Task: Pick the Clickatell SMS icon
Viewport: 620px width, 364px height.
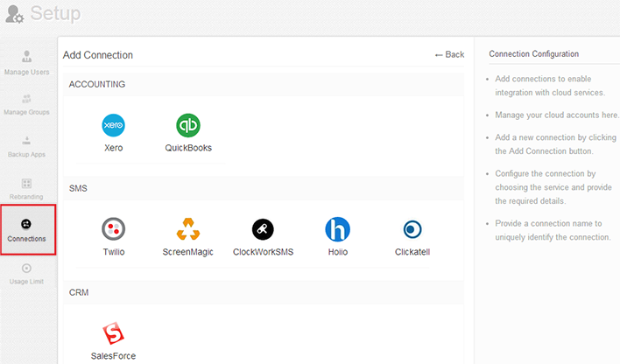Action: tap(412, 229)
